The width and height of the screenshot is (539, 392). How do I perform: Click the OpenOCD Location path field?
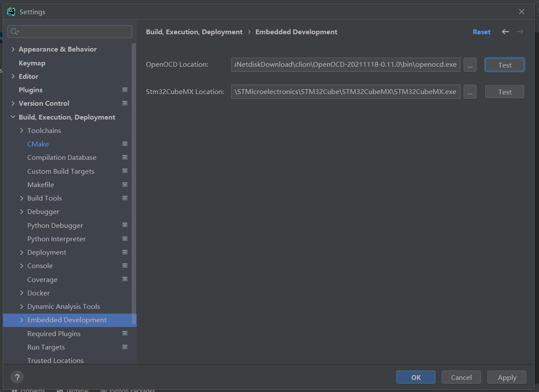point(345,65)
